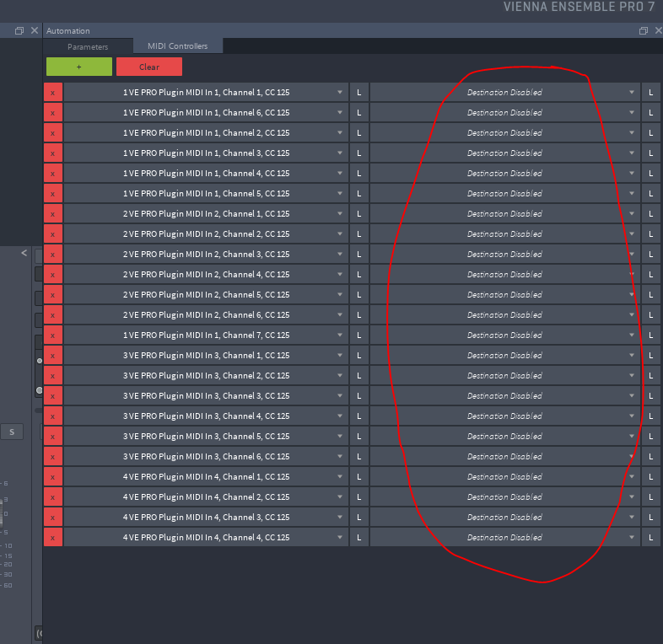Close the Automation panel

(x=656, y=30)
